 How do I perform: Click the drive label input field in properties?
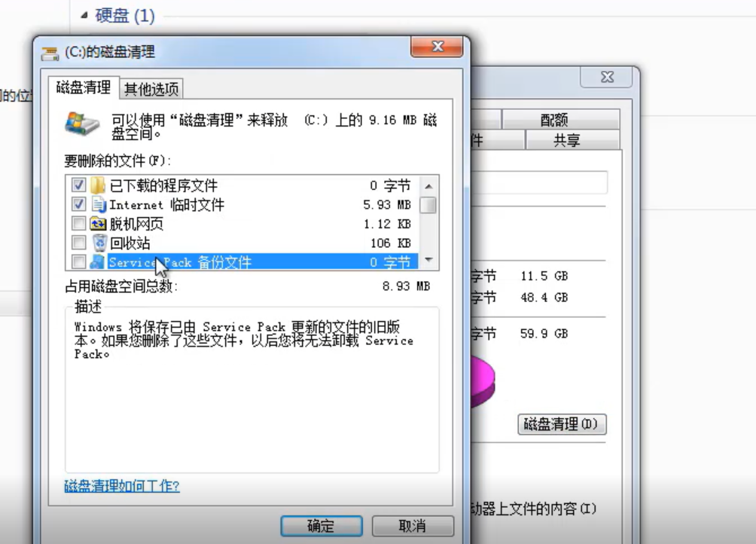pos(539,183)
